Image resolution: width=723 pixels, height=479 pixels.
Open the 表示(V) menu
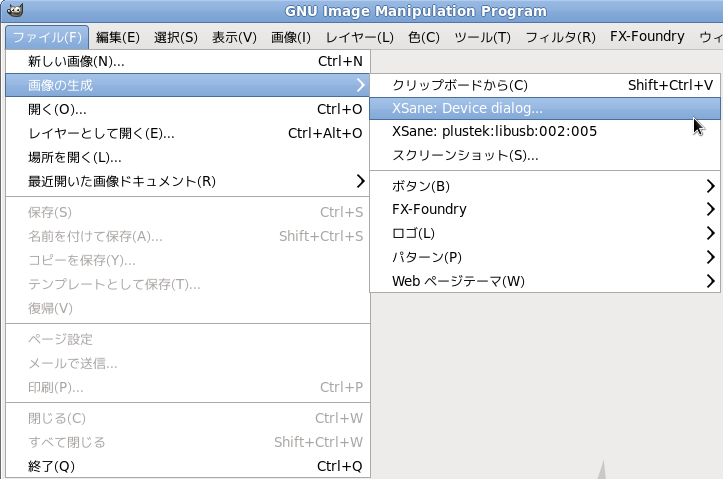point(234,37)
